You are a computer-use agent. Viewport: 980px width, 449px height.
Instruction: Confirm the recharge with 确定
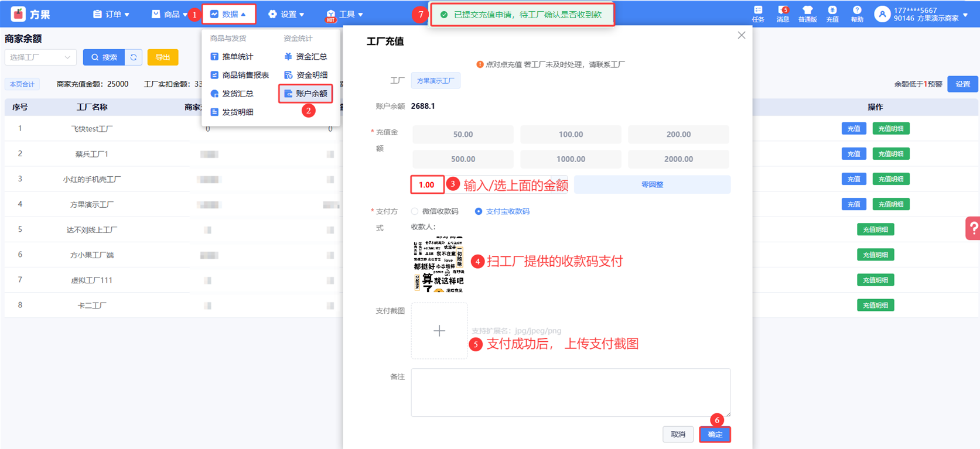tap(715, 434)
